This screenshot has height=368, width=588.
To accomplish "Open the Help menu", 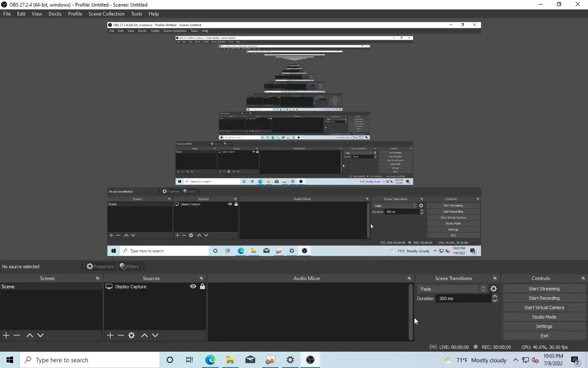I will point(154,14).
